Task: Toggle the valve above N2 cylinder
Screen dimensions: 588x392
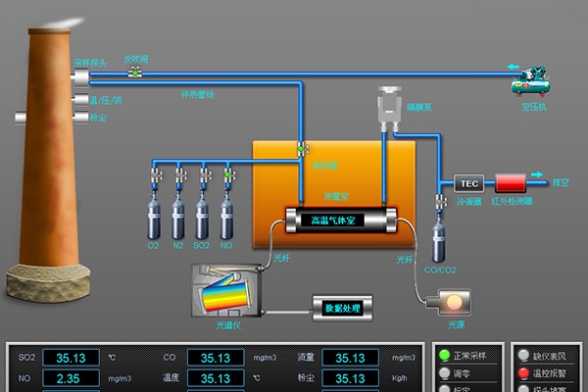Action: pos(178,176)
